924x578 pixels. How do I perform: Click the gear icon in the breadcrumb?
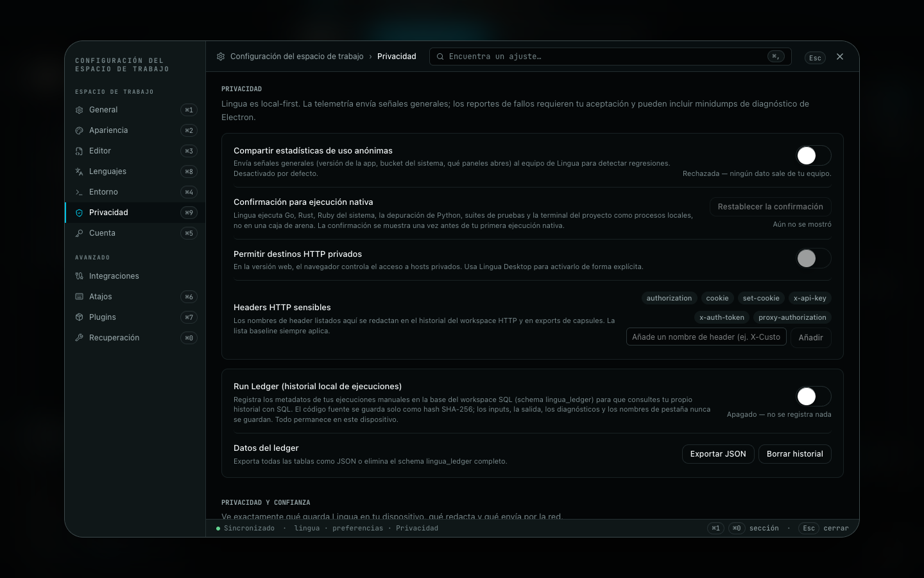pos(221,57)
